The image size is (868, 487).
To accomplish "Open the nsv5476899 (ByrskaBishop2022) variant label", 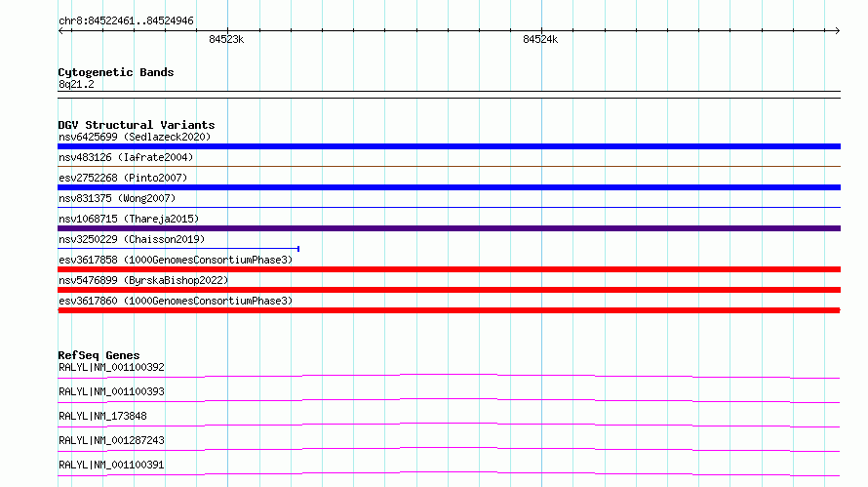I will 143,280.
